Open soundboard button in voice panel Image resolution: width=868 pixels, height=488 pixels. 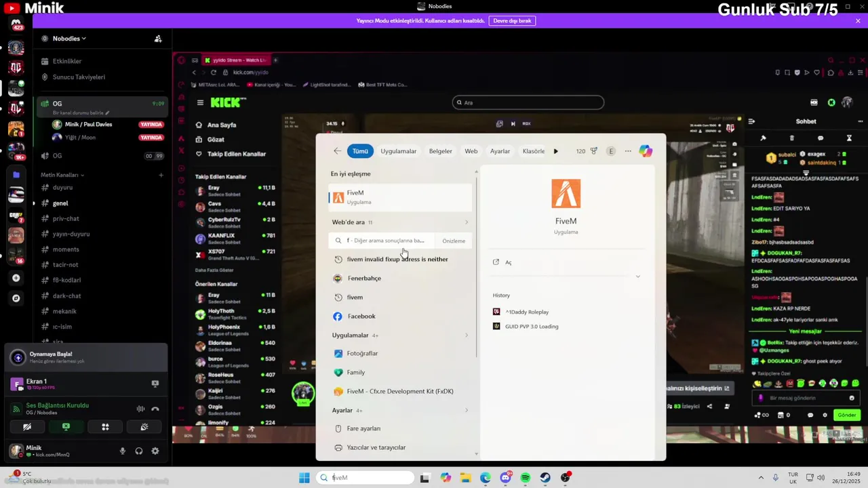point(144,427)
